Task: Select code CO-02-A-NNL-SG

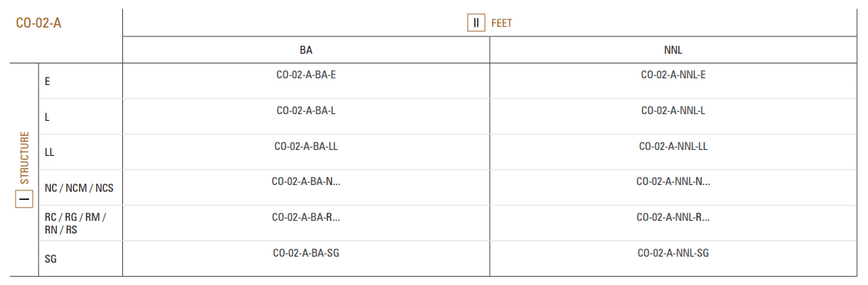Action: (673, 253)
